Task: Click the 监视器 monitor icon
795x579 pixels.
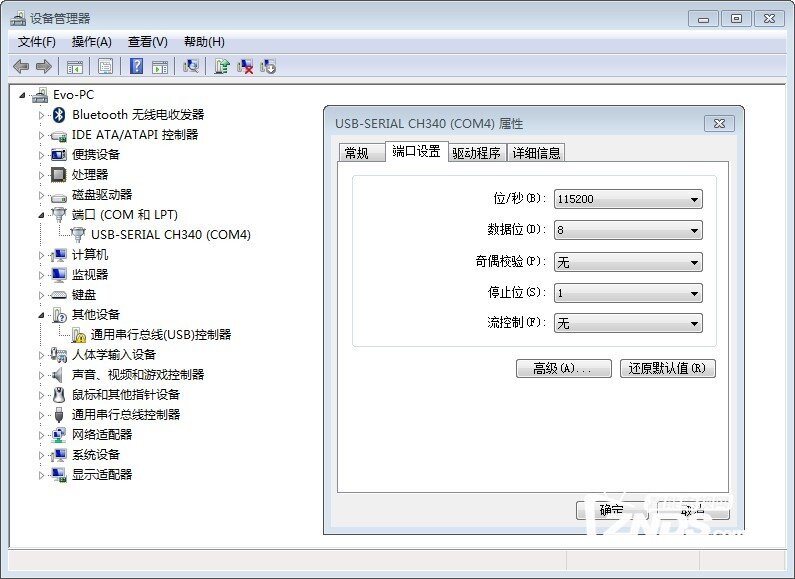Action: pyautogui.click(x=59, y=275)
